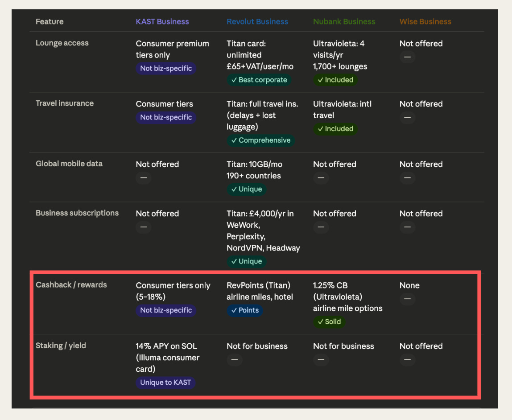This screenshot has width=512, height=420.
Task: Click Titan: £4,000/yr in WeWork cell
Action: point(263,231)
